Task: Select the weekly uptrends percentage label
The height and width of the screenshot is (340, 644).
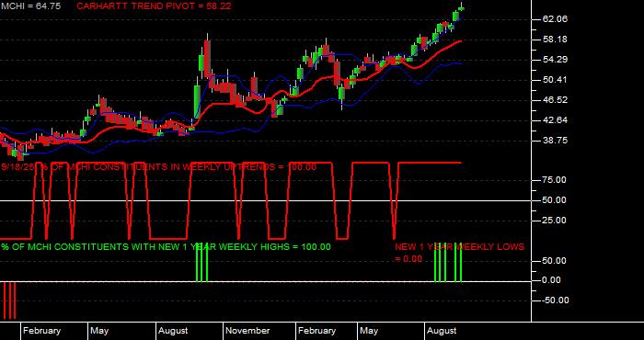Action: (159, 167)
